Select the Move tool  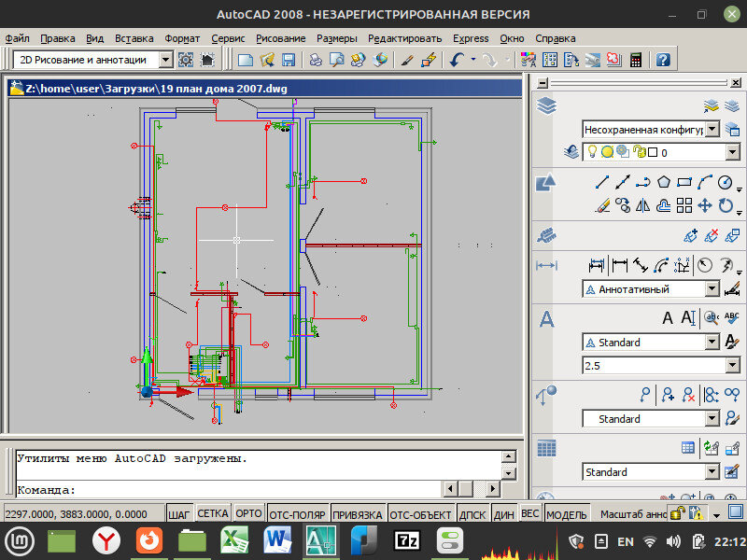coord(705,205)
